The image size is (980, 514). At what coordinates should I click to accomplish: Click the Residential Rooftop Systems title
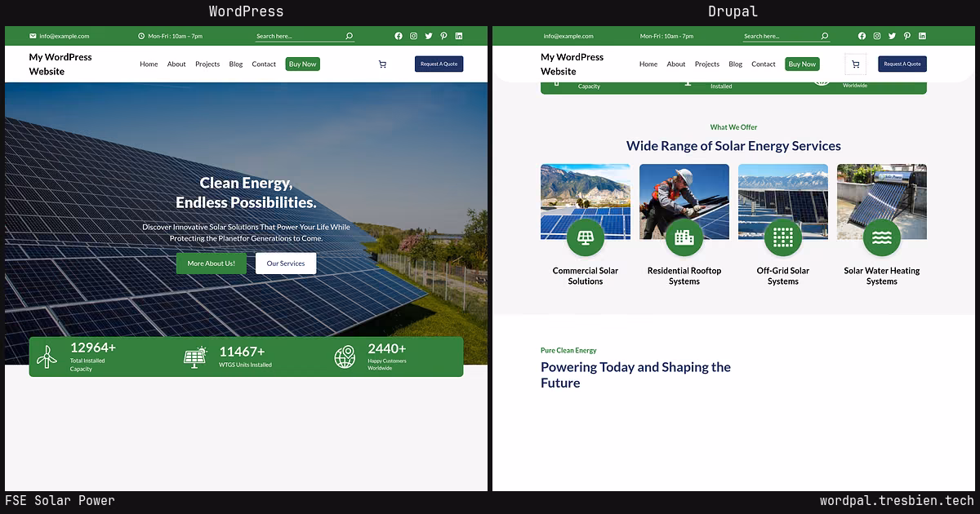tap(684, 276)
